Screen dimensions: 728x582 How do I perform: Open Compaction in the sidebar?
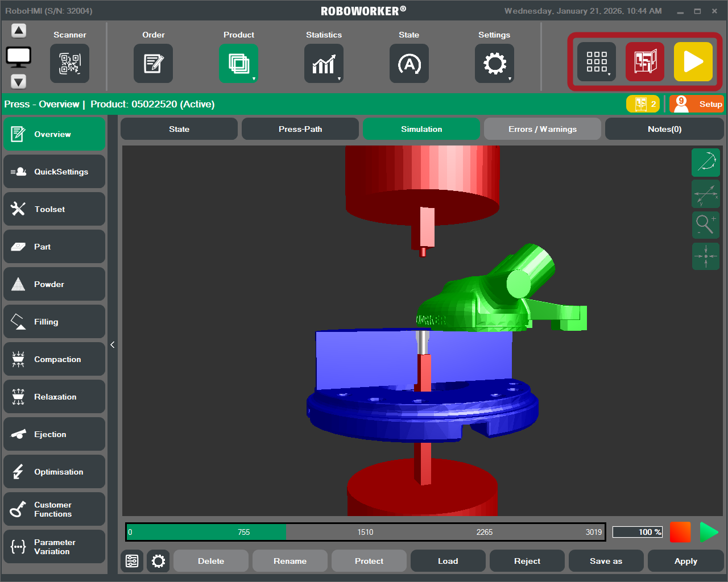coord(55,359)
